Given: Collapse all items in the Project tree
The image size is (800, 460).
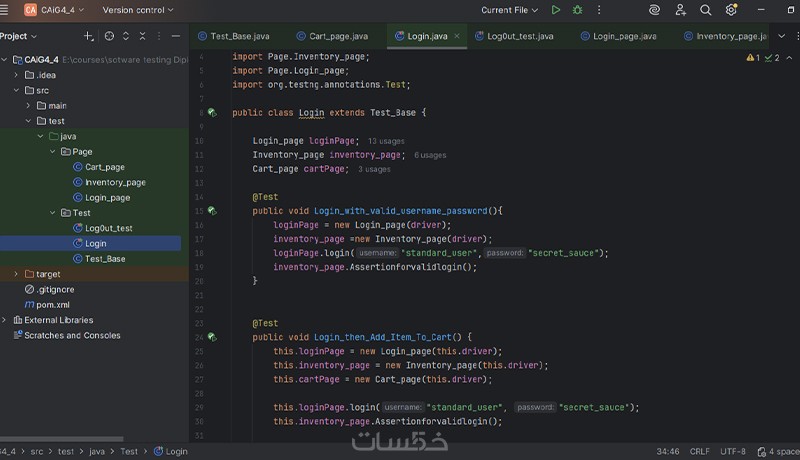Looking at the screenshot, I should [142, 36].
